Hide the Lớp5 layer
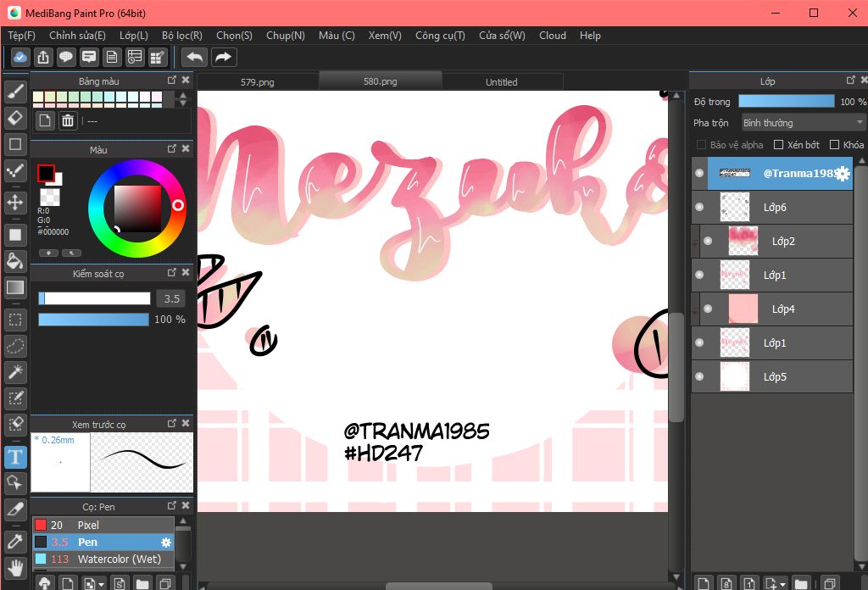Image resolution: width=868 pixels, height=590 pixels. tap(699, 376)
